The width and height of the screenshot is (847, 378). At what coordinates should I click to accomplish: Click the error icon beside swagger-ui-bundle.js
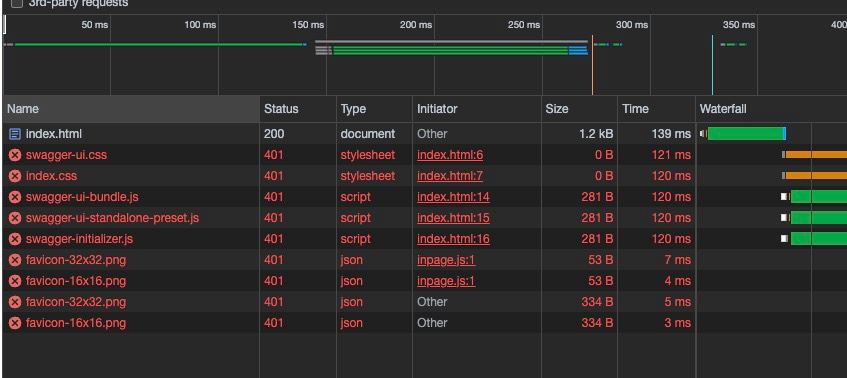(15, 197)
